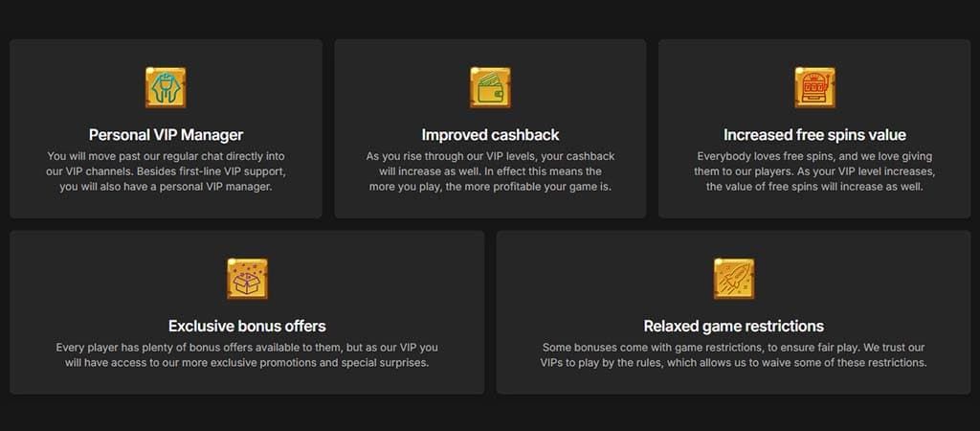
Task: Open the Personal VIP Manager heading
Action: 166,134
